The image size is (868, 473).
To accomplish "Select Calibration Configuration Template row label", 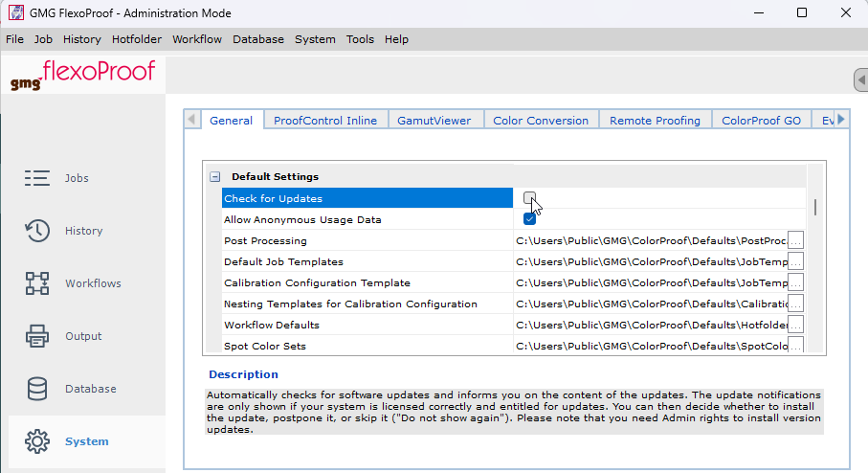I will pyautogui.click(x=317, y=282).
